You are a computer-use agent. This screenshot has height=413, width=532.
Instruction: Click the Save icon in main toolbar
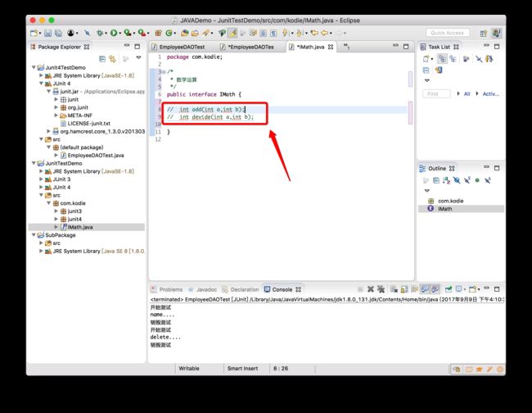pyautogui.click(x=47, y=33)
